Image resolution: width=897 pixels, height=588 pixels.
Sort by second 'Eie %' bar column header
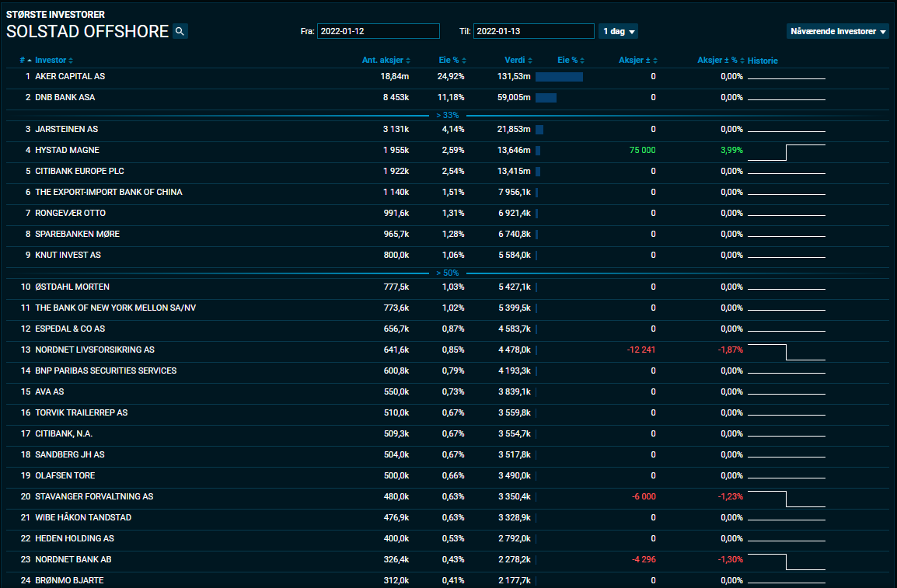(571, 60)
